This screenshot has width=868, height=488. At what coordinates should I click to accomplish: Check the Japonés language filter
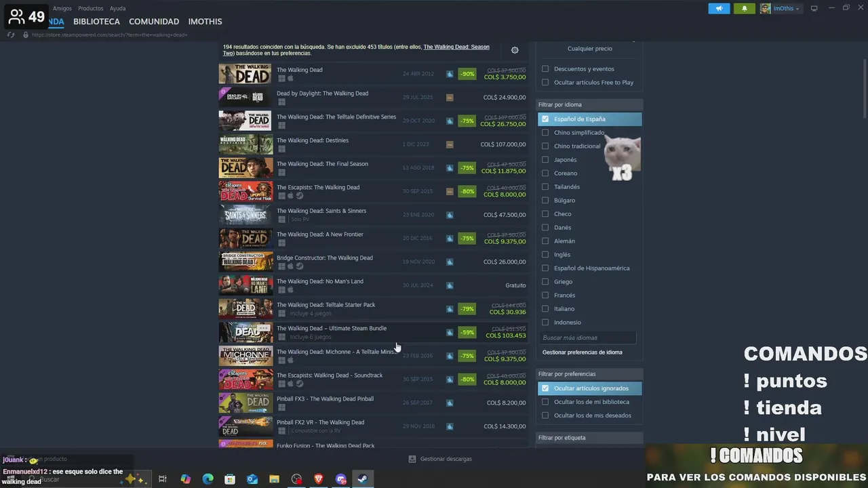pyautogui.click(x=545, y=159)
